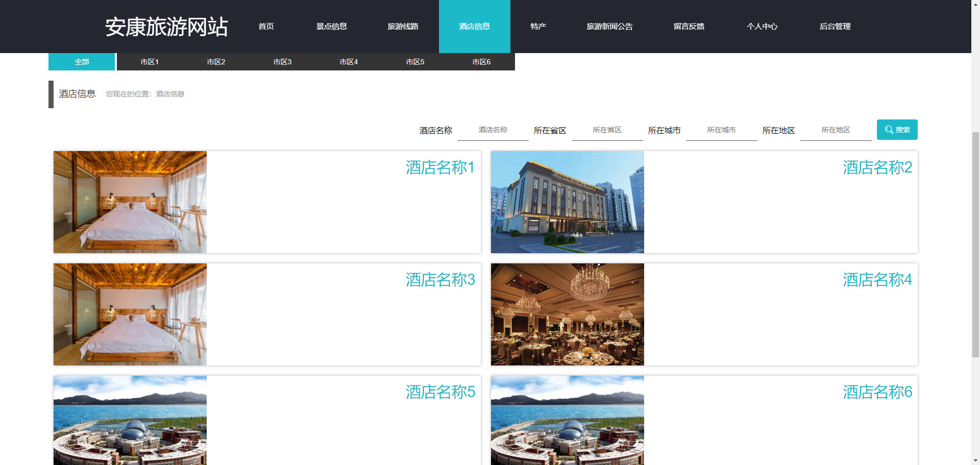Focus the 酒店名称 search field
The width and height of the screenshot is (980, 465).
(493, 130)
